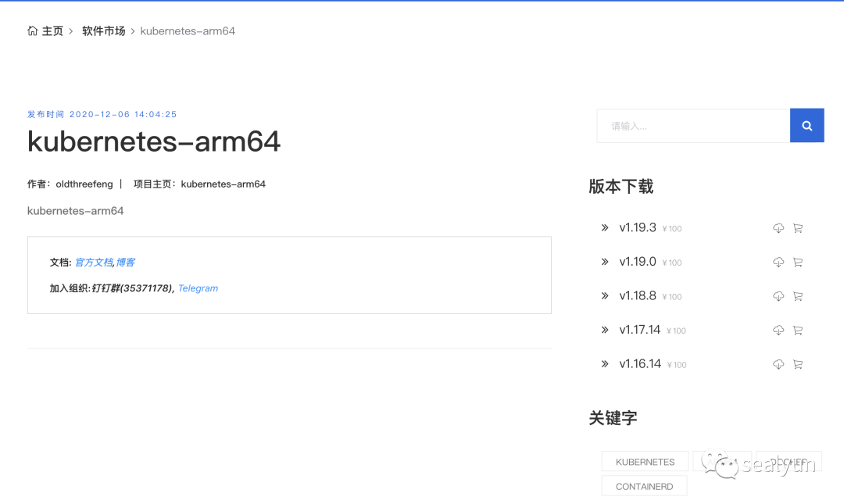The width and height of the screenshot is (844, 504).
Task: Click author name oldthreefeng
Action: [84, 184]
